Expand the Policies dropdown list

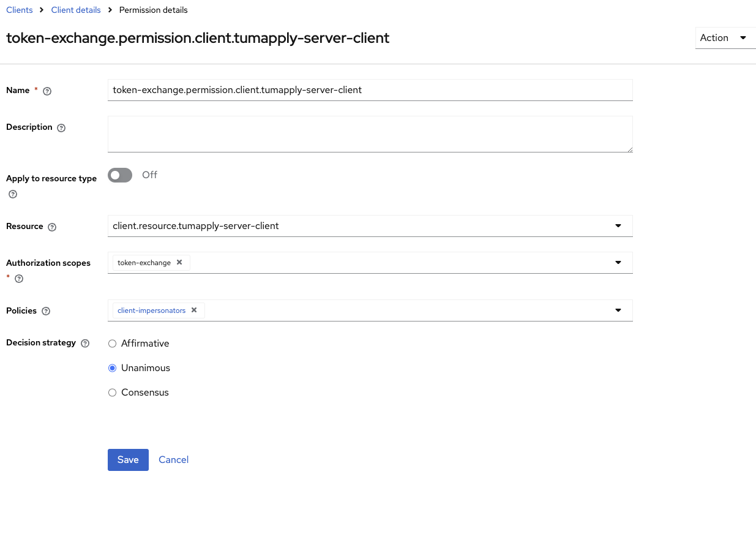click(618, 310)
